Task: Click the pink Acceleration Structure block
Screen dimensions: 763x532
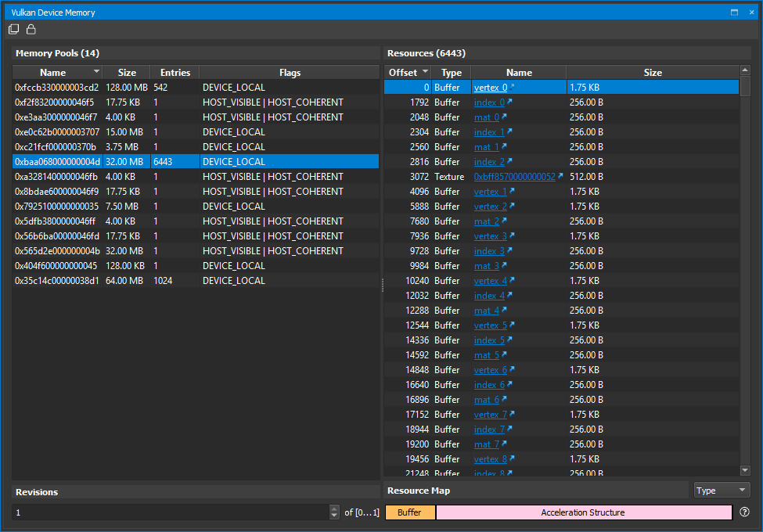Action: [x=583, y=512]
